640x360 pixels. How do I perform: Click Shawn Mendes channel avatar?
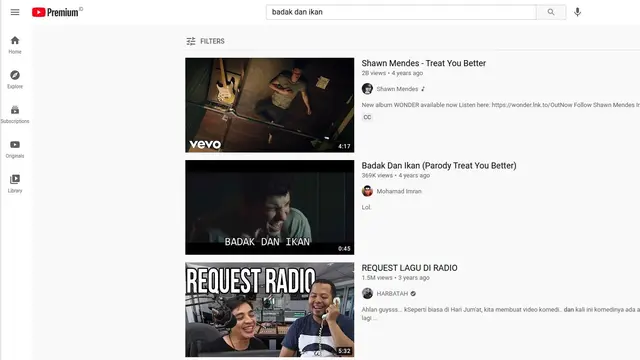coord(367,89)
